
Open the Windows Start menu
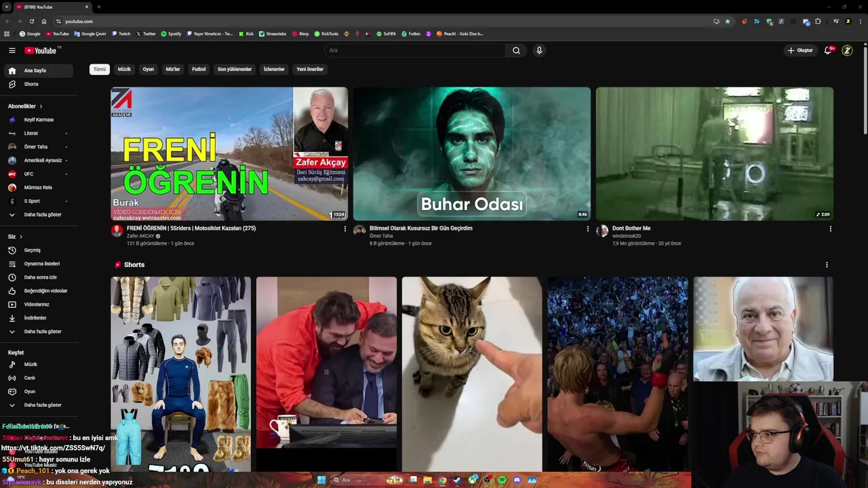[x=321, y=480]
